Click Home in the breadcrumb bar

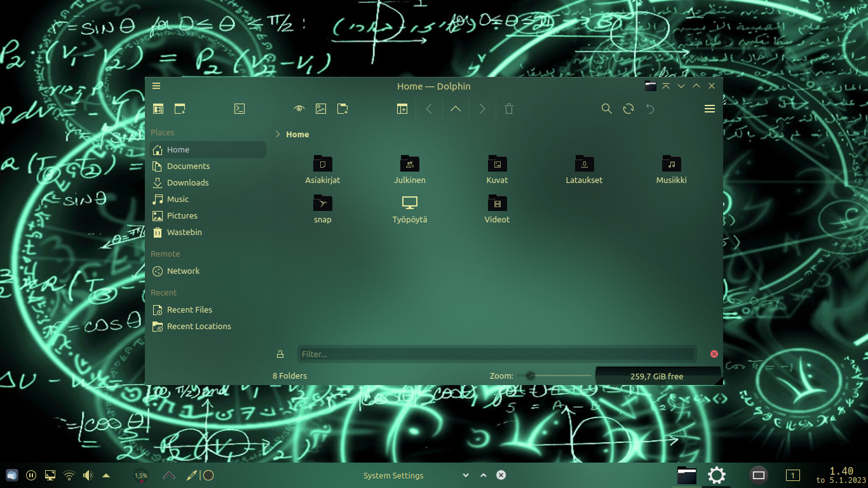tap(297, 134)
